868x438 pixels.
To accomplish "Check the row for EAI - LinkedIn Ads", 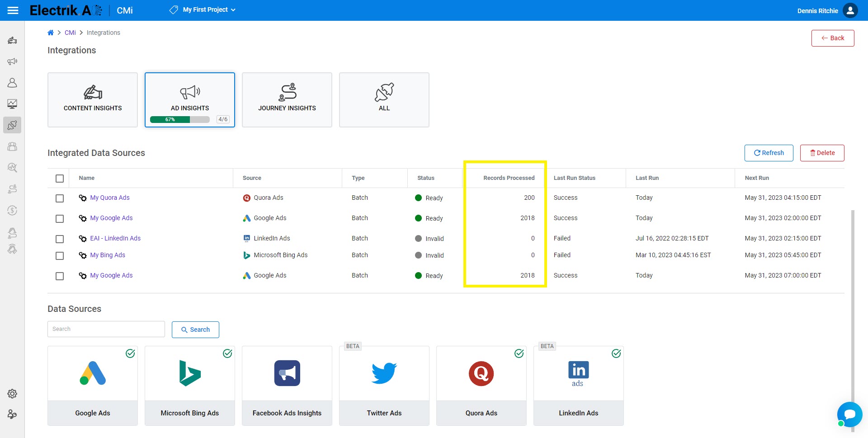I will coord(59,239).
